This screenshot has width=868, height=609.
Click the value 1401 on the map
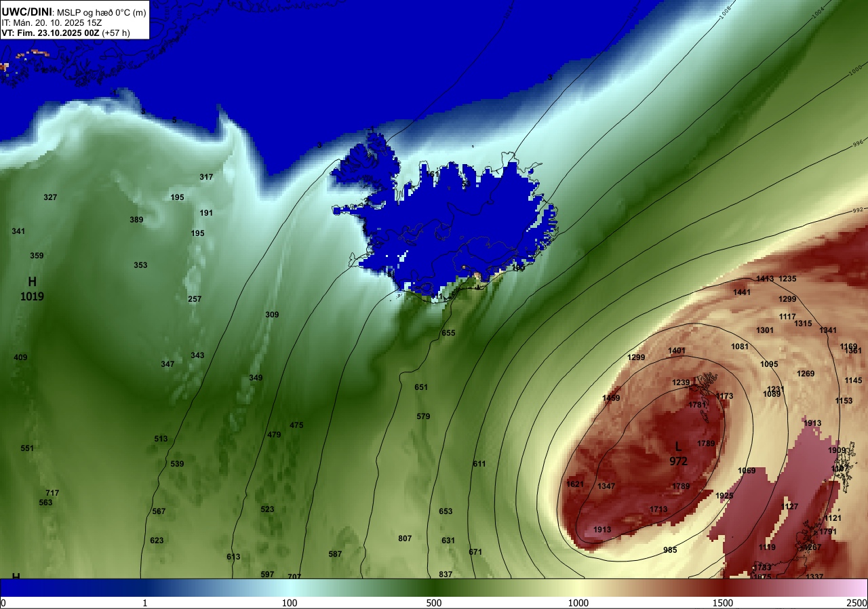677,351
